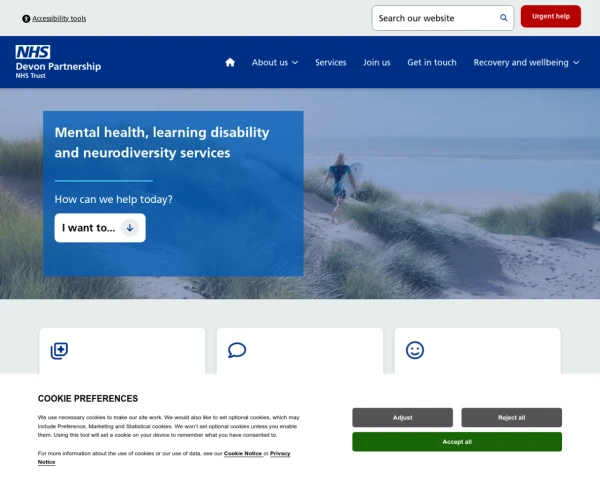Go to the Home icon in navigation
This screenshot has height=480, width=600.
230,62
